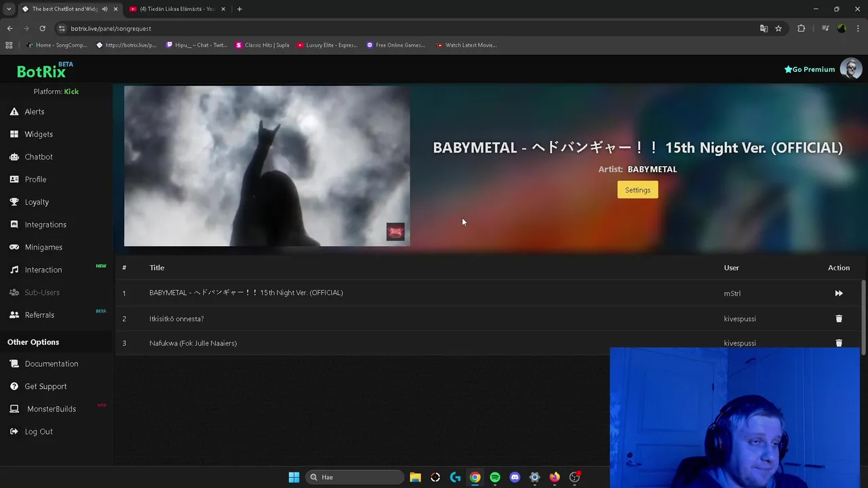Open the Windows Start menu
The width and height of the screenshot is (868, 488).
point(294,477)
